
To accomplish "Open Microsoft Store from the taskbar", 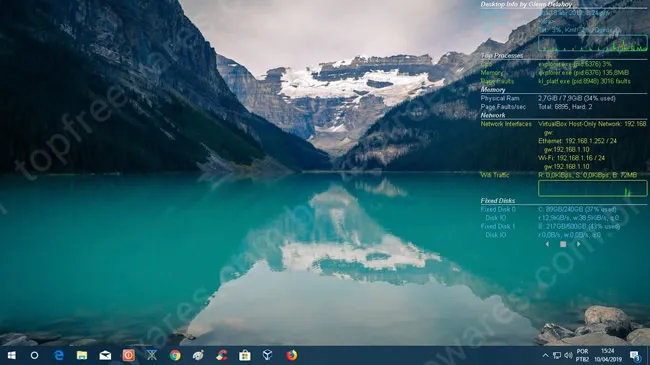I will 245,355.
